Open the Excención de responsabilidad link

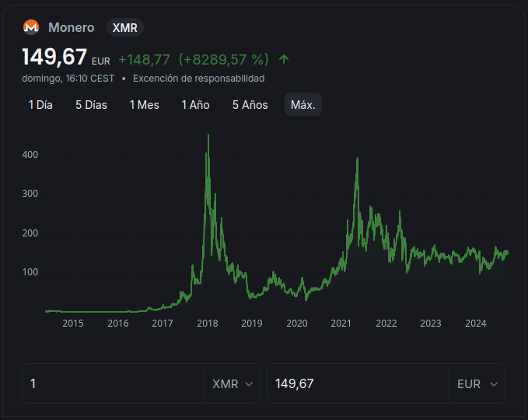[x=198, y=79]
